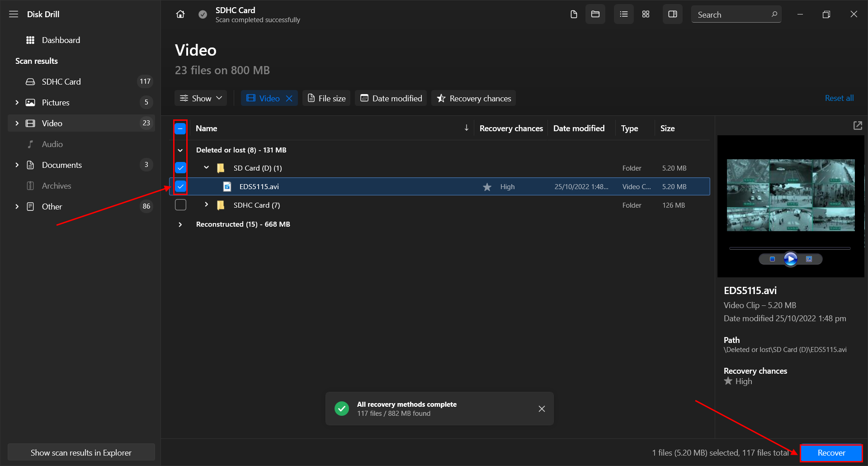Open preview fullscreen via player's right icon
868x466 pixels.
point(809,259)
